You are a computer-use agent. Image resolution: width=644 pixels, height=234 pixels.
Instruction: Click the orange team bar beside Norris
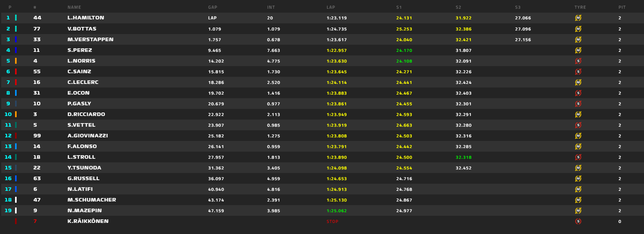click(x=16, y=61)
